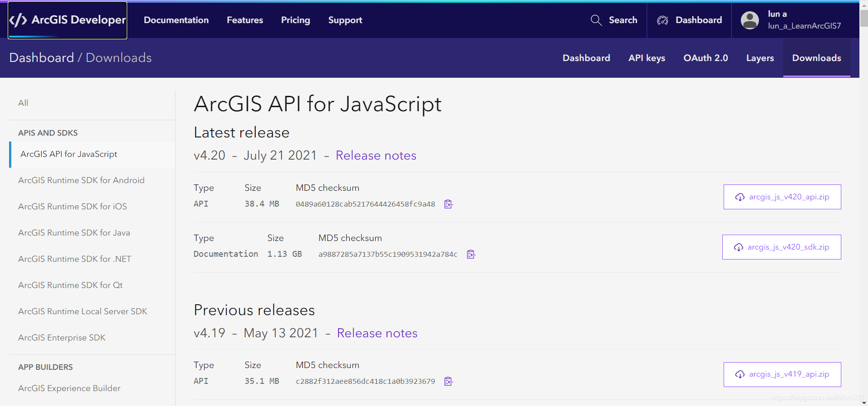This screenshot has width=868, height=406.
Task: Go to Pricing page
Action: click(296, 20)
